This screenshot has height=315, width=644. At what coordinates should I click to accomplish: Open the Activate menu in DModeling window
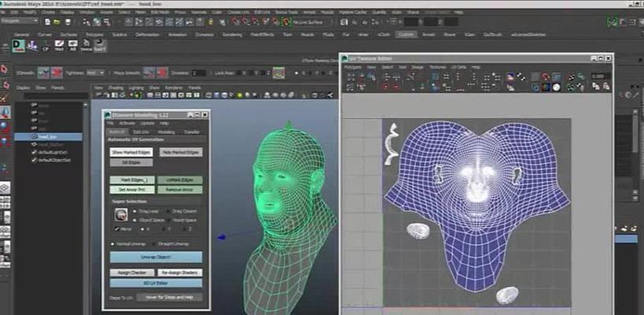(127, 123)
